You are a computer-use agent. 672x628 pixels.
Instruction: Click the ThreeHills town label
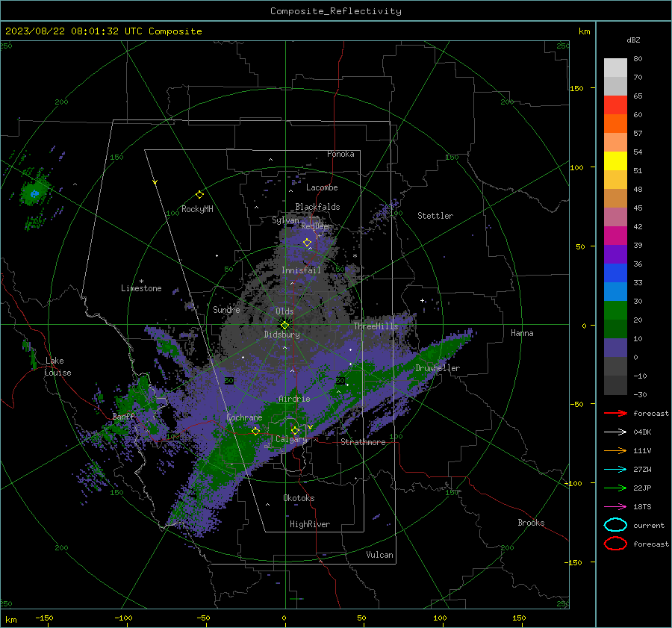[x=376, y=326]
